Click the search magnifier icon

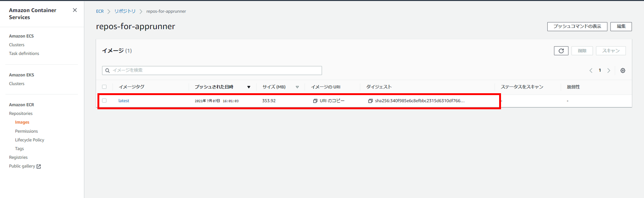pos(108,70)
